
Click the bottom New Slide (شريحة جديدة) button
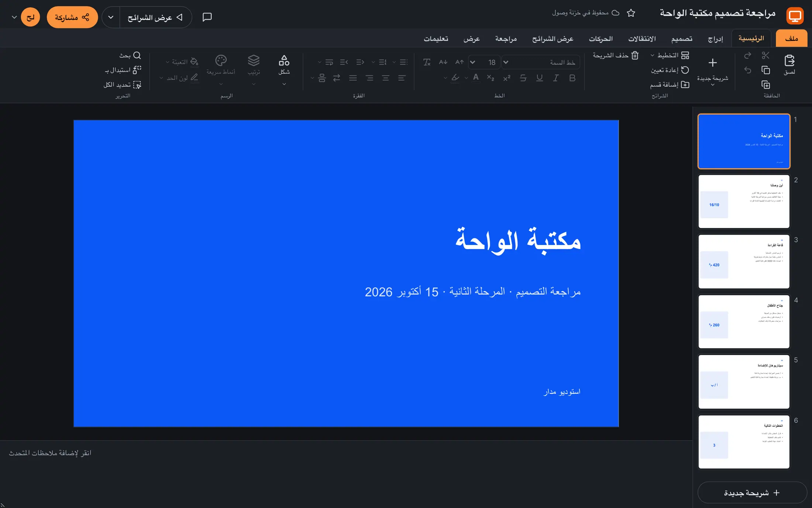point(752,492)
